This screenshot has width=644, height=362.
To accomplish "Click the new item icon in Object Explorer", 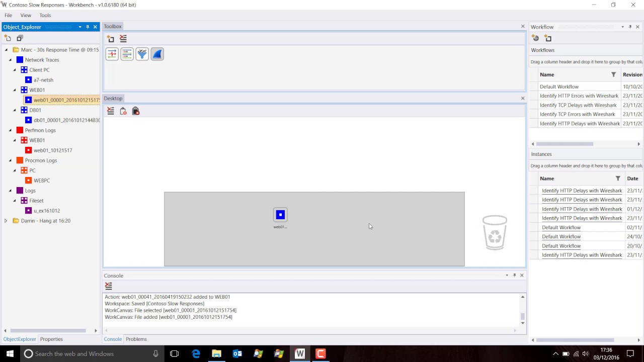I will 8,38.
